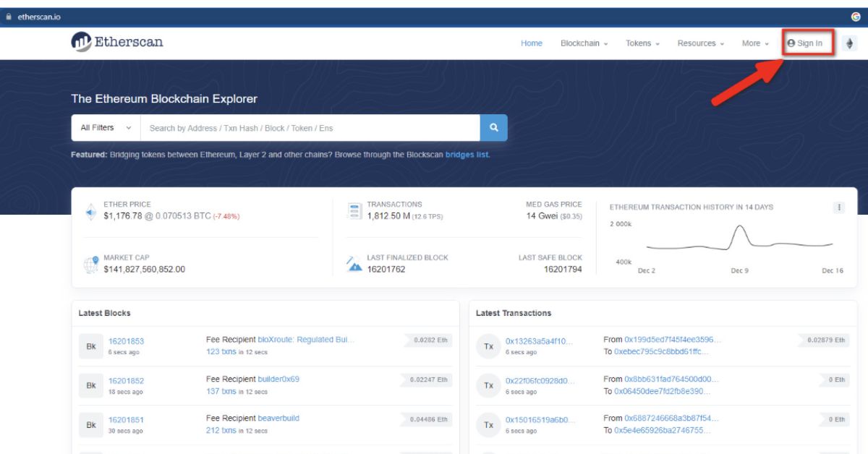868x454 pixels.
Task: Open fee recipient bloXroute: Regulated Bui...
Action: (x=306, y=339)
